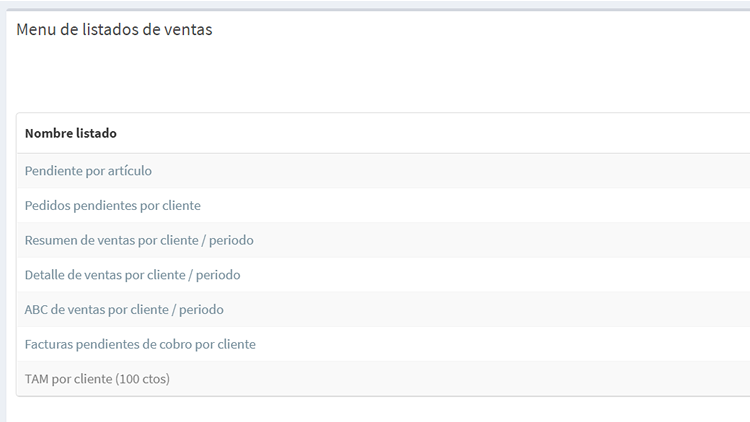Screen dimensions: 750x422
Task: Click the Nombre listado column header
Action: click(70, 133)
